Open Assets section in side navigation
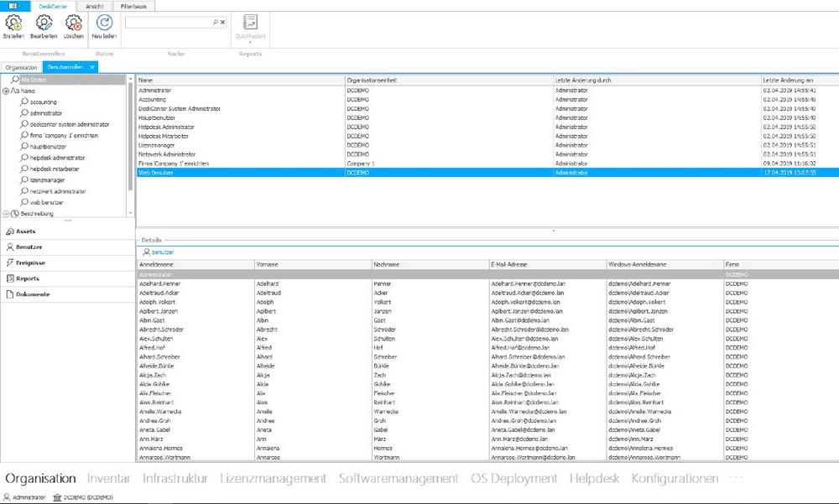This screenshot has width=839, height=504. 25,231
